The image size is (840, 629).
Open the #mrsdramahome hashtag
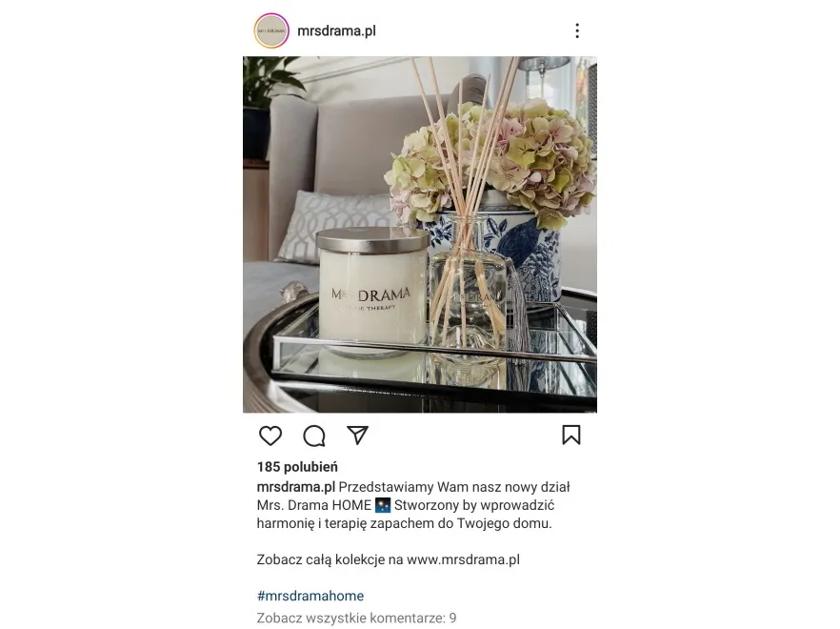click(x=310, y=596)
